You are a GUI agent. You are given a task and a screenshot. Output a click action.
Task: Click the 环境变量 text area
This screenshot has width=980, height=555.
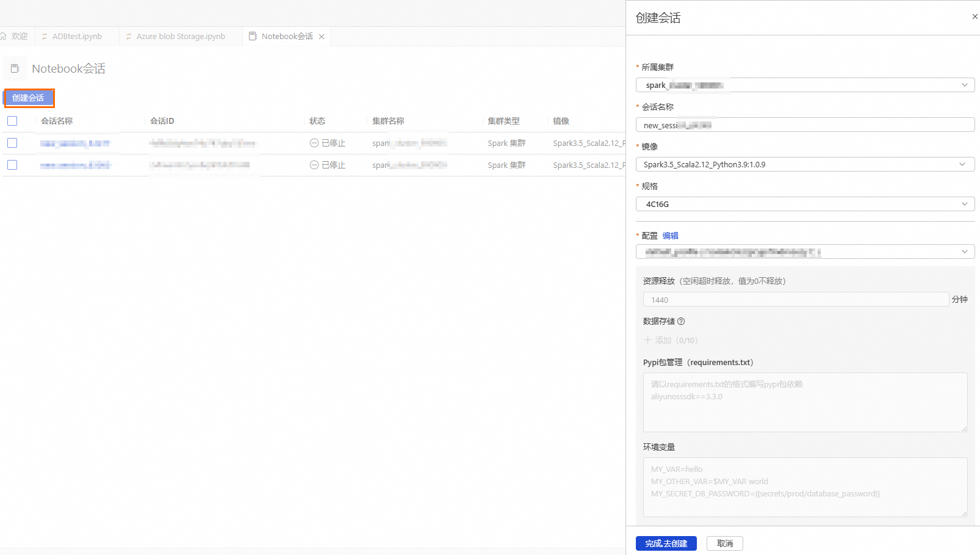(x=805, y=487)
